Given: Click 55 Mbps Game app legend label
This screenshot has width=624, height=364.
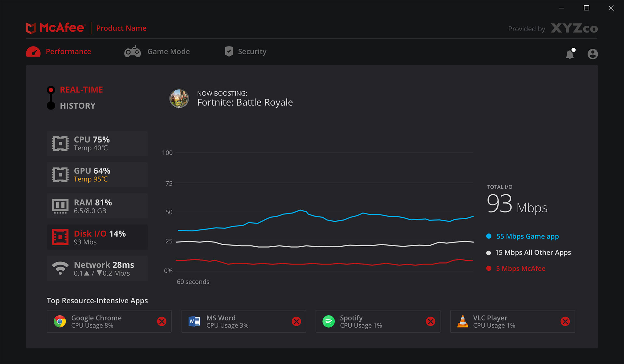Looking at the screenshot, I should coord(528,236).
